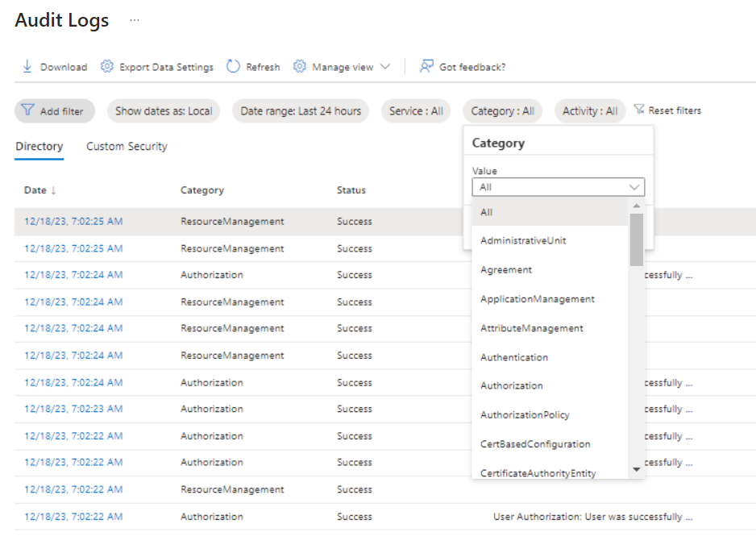Image resolution: width=756 pixels, height=545 pixels.
Task: Click the Manage view gear icon
Action: click(300, 67)
